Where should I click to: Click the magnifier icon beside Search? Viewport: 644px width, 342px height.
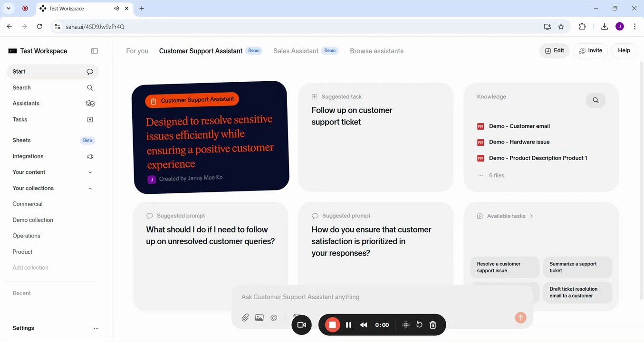point(90,88)
